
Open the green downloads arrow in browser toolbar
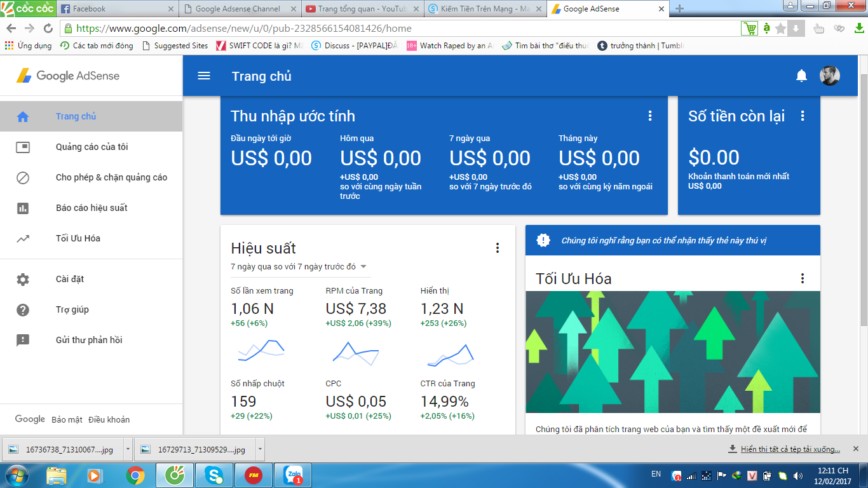click(x=859, y=28)
